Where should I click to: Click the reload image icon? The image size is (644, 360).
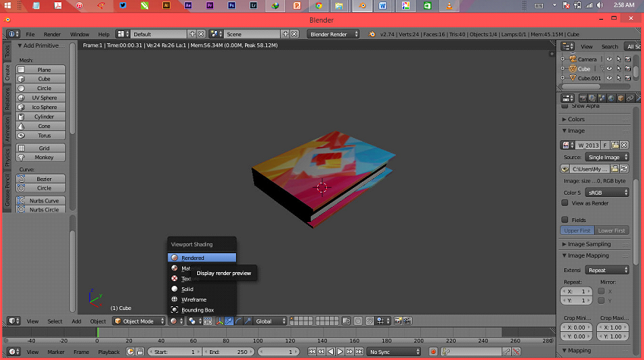624,169
